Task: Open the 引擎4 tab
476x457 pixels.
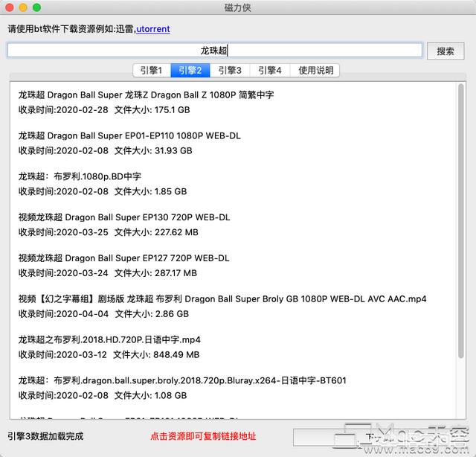Action: [x=269, y=71]
